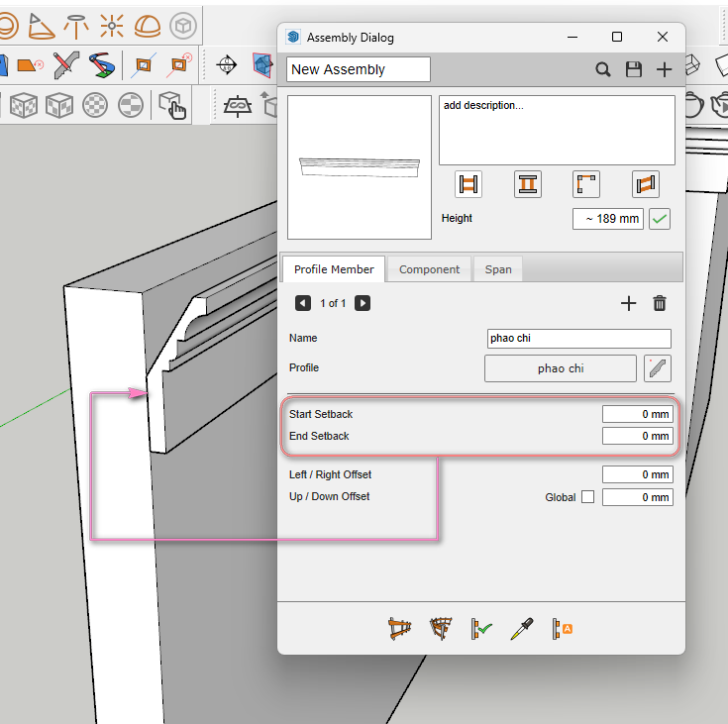This screenshot has height=724, width=728.
Task: Open the Span tab
Action: click(x=498, y=269)
